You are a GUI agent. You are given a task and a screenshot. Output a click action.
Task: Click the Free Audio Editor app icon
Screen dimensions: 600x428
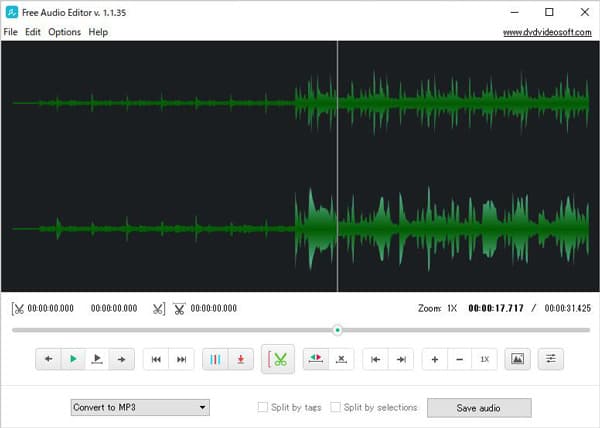(x=11, y=12)
